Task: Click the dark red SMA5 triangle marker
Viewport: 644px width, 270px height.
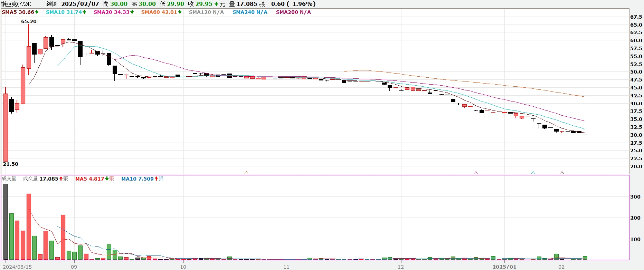Action: (562, 173)
